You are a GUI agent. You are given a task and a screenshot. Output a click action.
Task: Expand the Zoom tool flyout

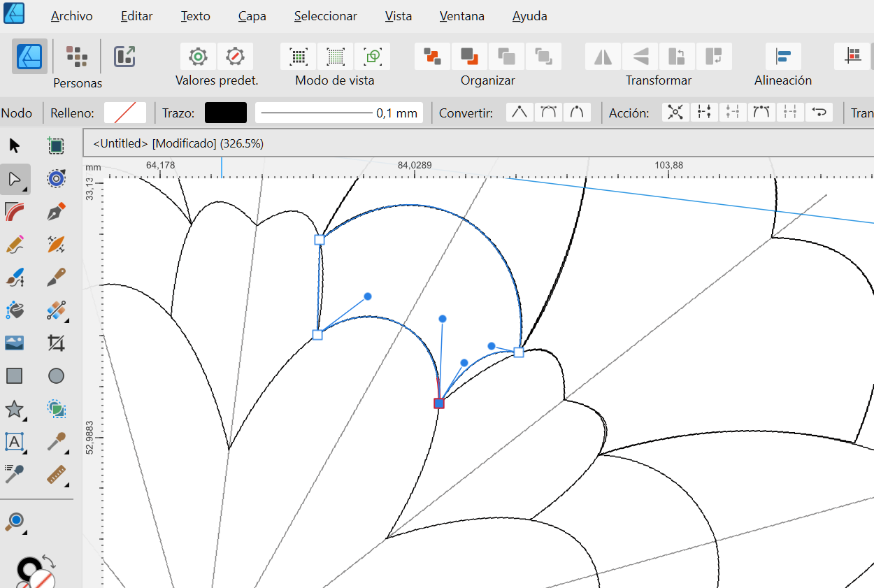tap(26, 532)
